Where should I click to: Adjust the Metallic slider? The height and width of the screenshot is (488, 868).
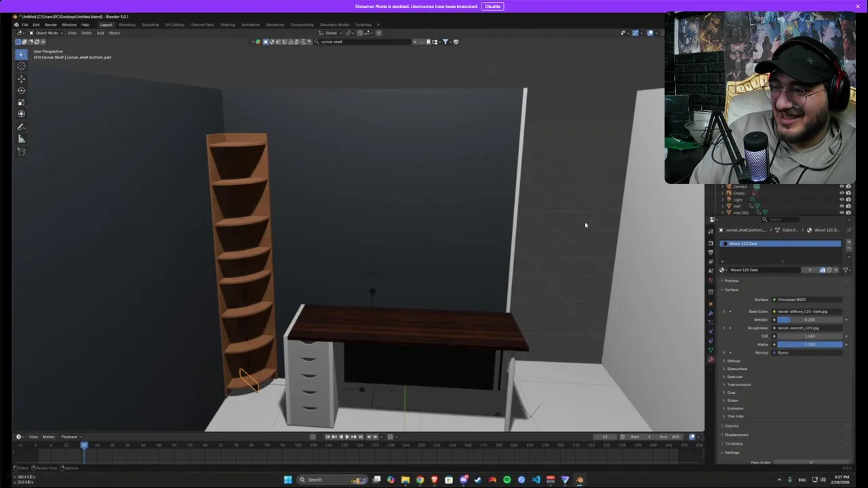pos(810,320)
